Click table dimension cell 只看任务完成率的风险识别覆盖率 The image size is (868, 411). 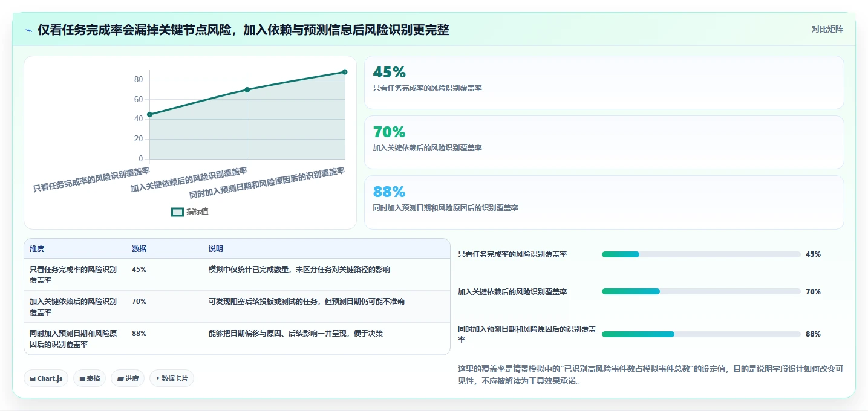coord(73,275)
